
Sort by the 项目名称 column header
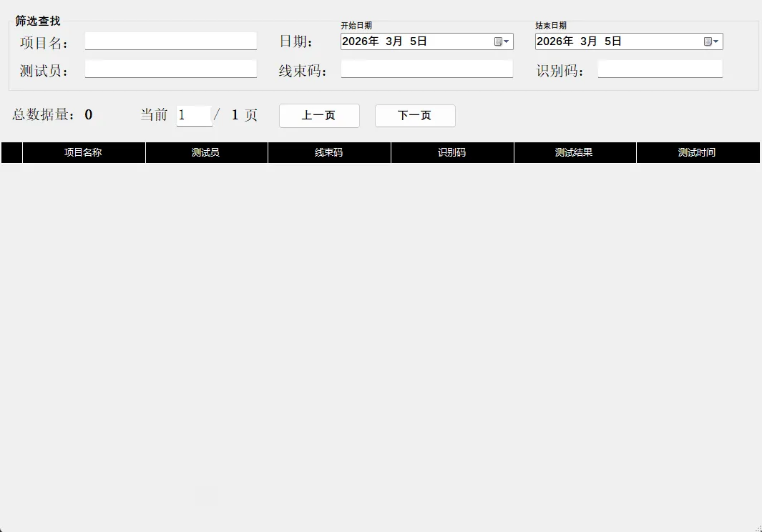pos(84,153)
